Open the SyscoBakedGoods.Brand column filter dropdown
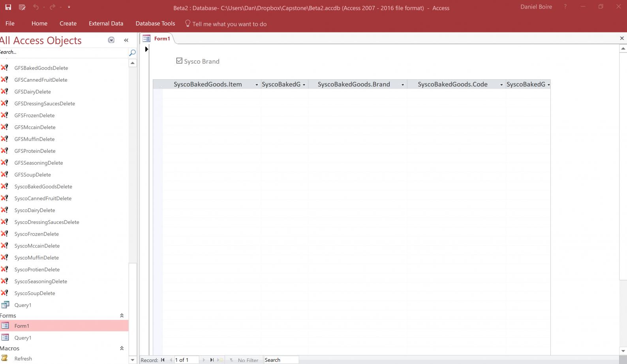 coord(403,85)
